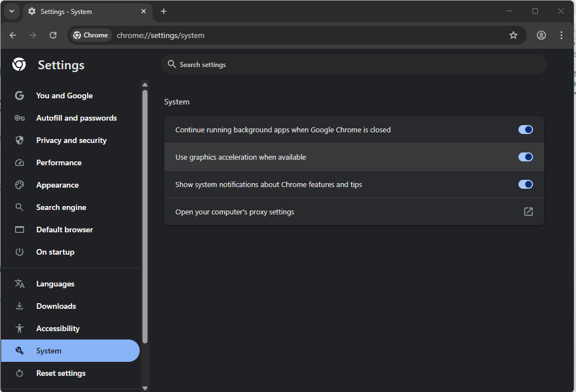Open your computer's proxy settings row

click(235, 212)
